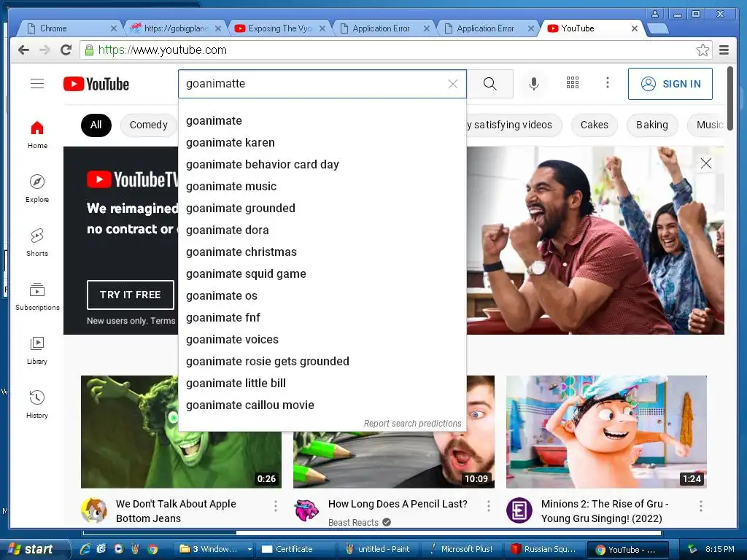Screen dimensions: 747x560
Task: Open options for Apple Bottom Jeans video
Action: (x=275, y=506)
